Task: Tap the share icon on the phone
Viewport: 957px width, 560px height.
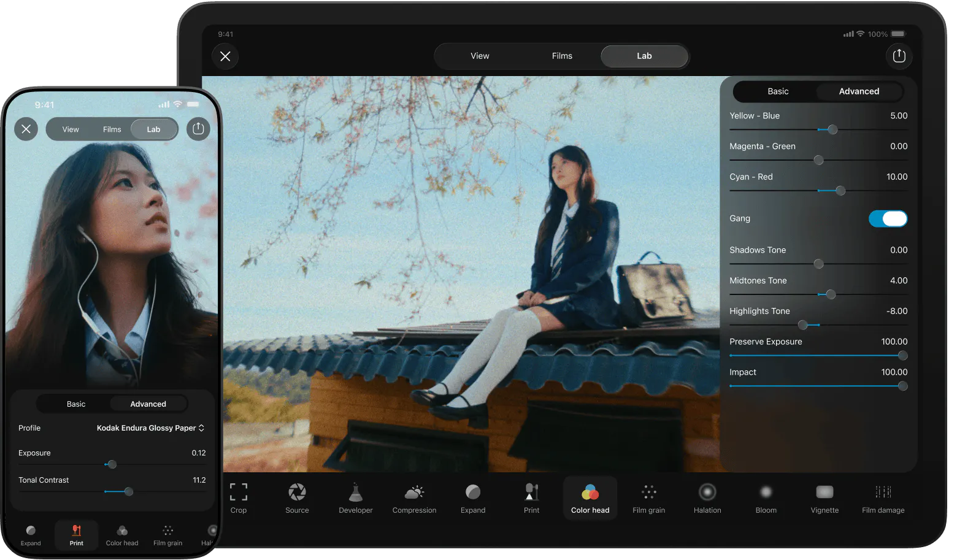Action: coord(198,129)
